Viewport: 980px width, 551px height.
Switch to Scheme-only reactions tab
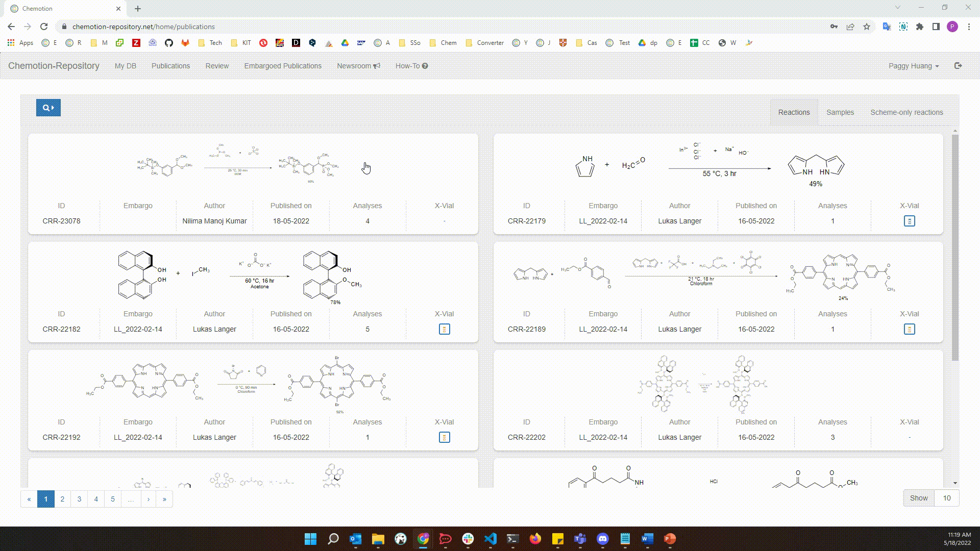906,112
